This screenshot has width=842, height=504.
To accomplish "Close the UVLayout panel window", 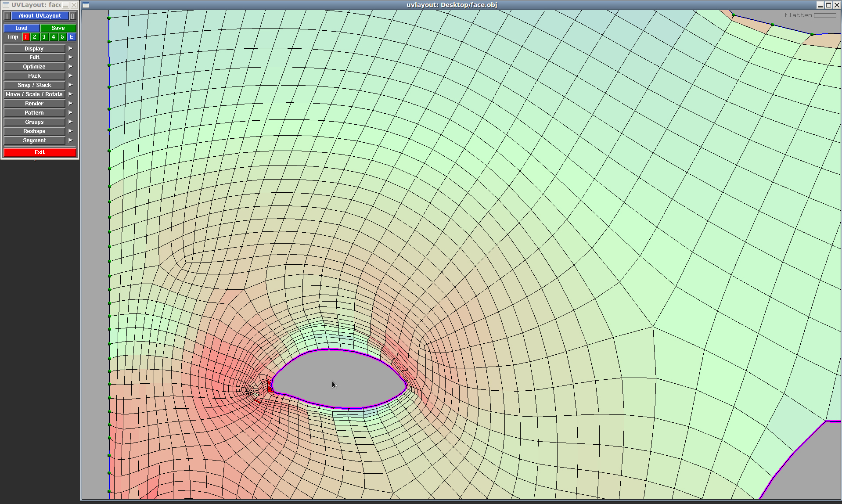I will tap(74, 5).
